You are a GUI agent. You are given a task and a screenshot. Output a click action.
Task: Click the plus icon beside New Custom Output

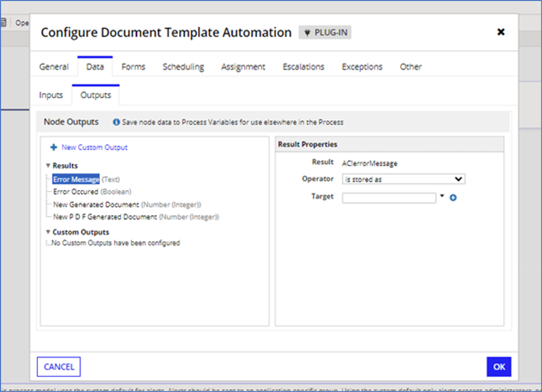[53, 147]
